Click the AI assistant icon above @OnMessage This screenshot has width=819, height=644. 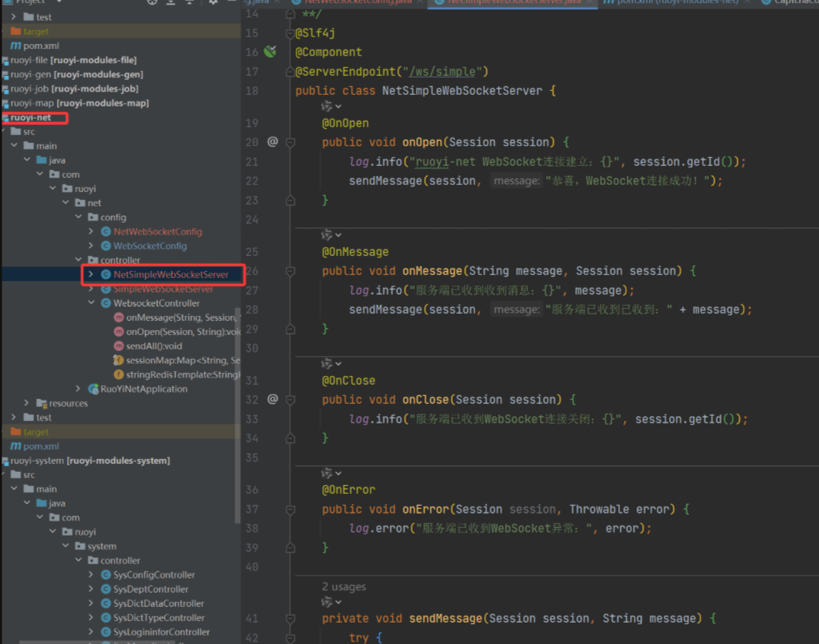pos(327,234)
